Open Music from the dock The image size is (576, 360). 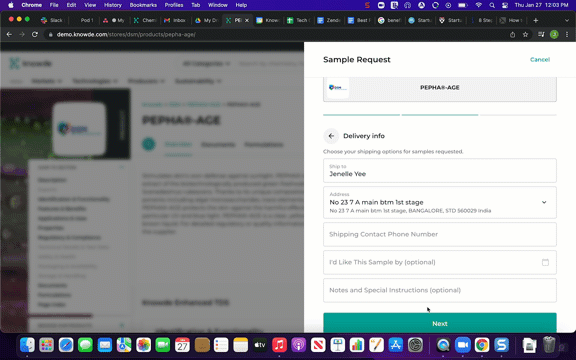pyautogui.click(x=280, y=345)
